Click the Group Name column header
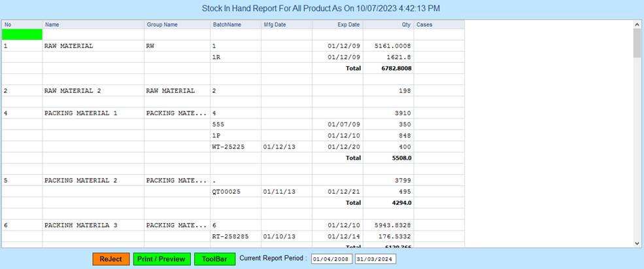 tap(177, 25)
